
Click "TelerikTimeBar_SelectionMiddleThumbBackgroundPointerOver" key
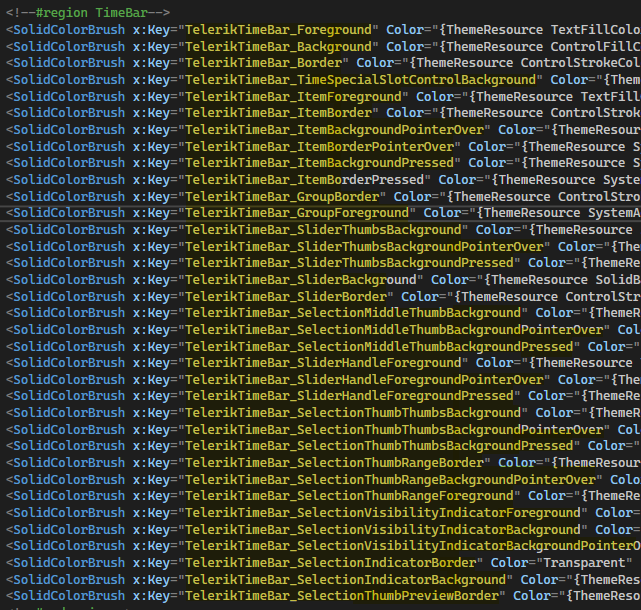click(x=394, y=330)
